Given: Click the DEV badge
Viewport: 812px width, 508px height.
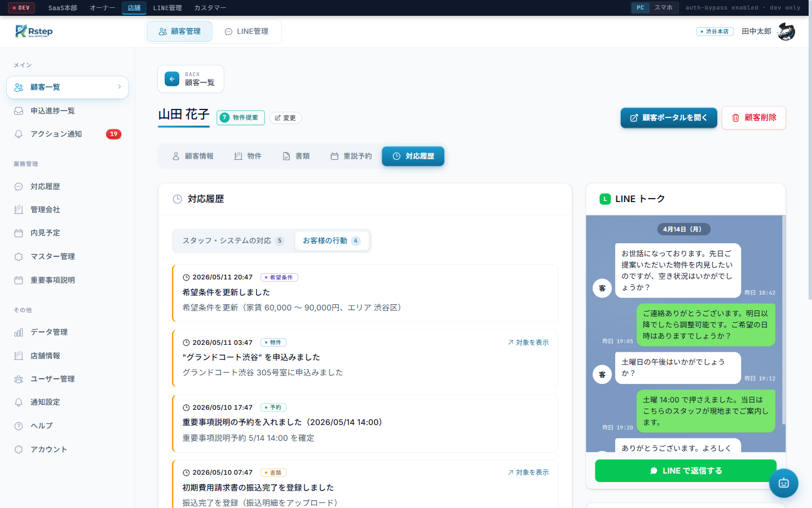Looking at the screenshot, I should point(21,8).
